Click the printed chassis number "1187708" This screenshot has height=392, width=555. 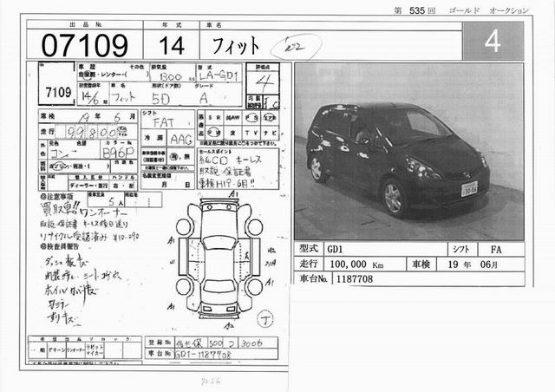coord(355,279)
